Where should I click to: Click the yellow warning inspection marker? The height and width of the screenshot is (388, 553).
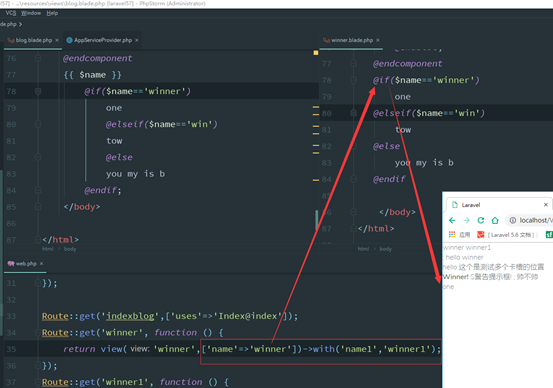click(x=316, y=53)
